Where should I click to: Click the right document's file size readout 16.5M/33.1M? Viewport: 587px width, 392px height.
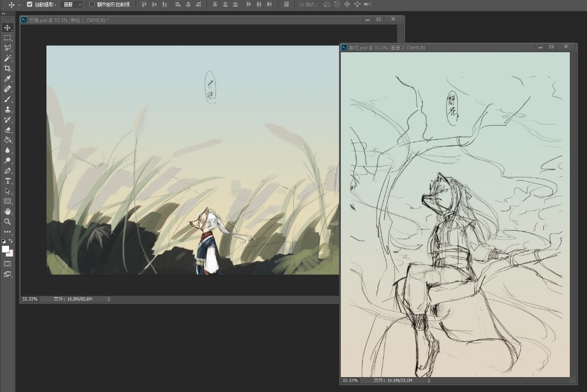[392, 381]
